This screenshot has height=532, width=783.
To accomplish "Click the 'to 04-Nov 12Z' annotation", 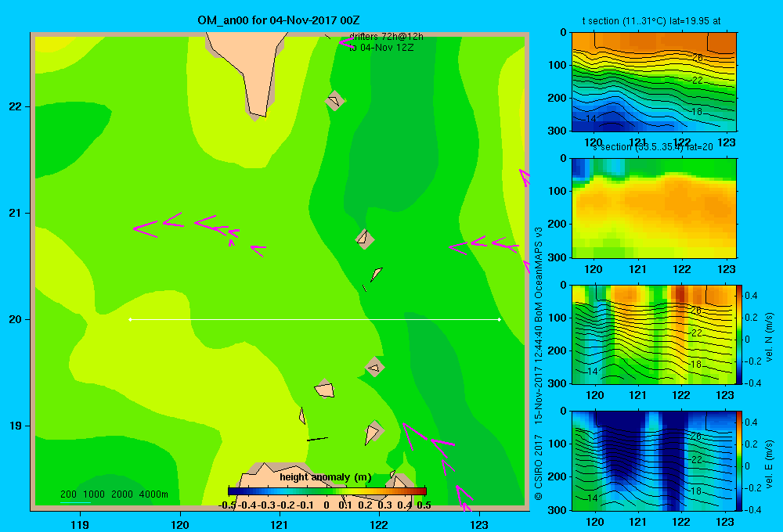I will (x=381, y=48).
